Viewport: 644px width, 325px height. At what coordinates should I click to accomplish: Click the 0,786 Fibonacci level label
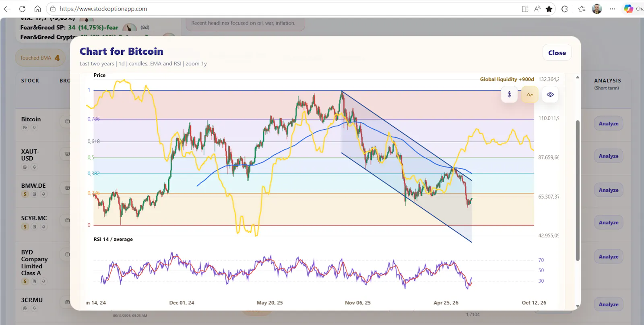click(x=93, y=119)
